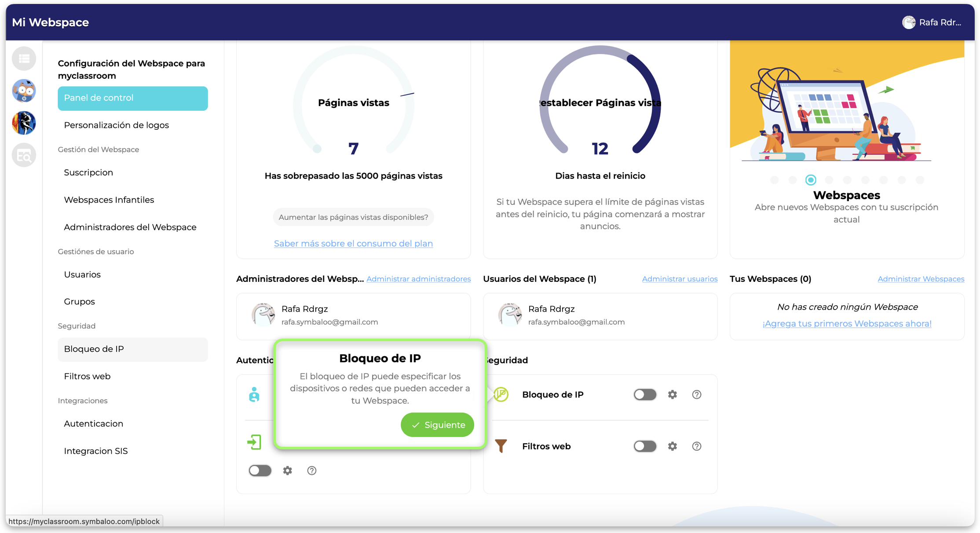Viewport: 980px width, 533px height.
Task: Open gear settings in authentication card
Action: click(288, 471)
